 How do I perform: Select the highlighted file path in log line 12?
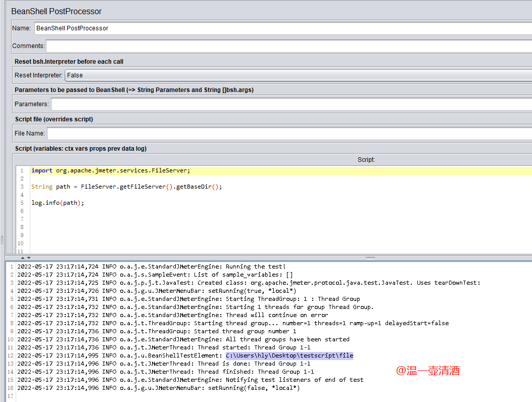pyautogui.click(x=288, y=355)
